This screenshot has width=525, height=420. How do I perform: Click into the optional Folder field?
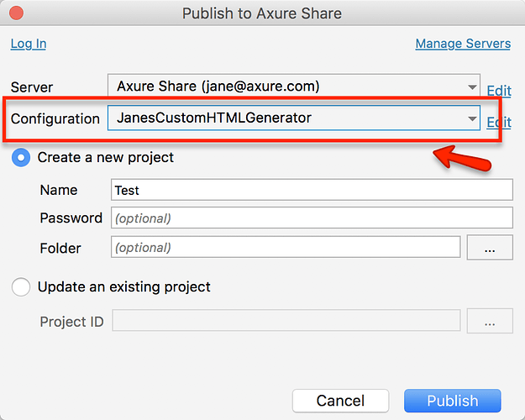click(x=286, y=248)
